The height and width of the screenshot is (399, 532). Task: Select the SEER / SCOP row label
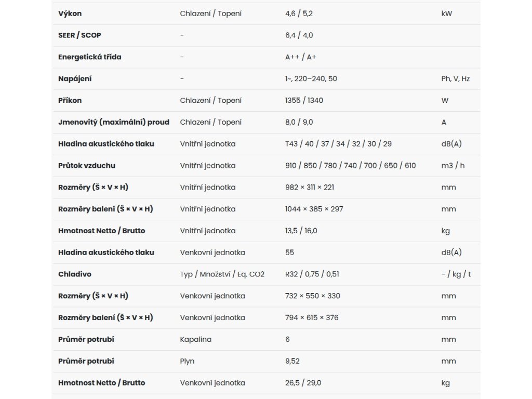pyautogui.click(x=79, y=35)
